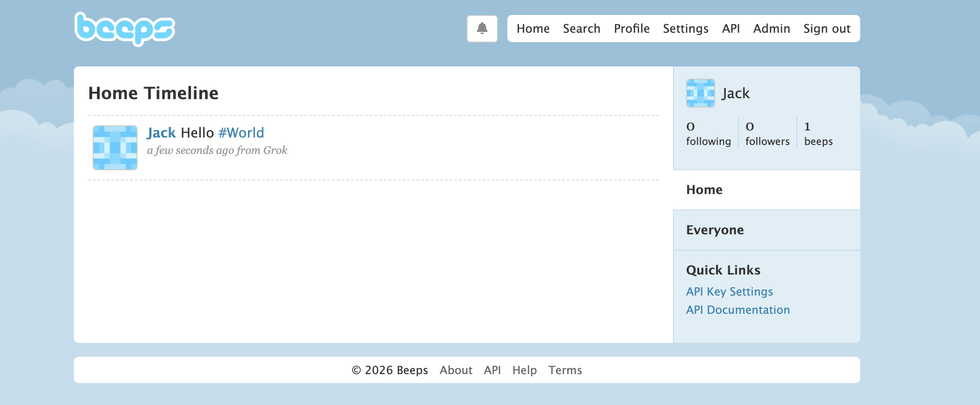
Task: Open Jack's username link in the post
Action: click(161, 133)
